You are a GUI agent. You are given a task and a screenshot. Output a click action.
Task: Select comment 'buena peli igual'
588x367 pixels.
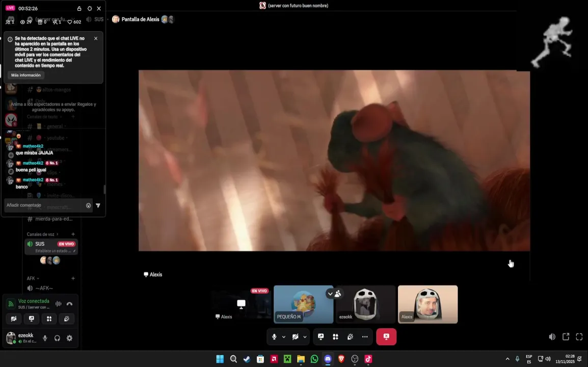[31, 170]
